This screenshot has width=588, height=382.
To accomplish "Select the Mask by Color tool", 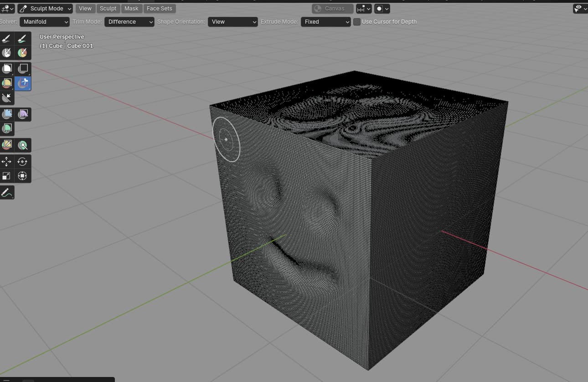I will tap(23, 145).
